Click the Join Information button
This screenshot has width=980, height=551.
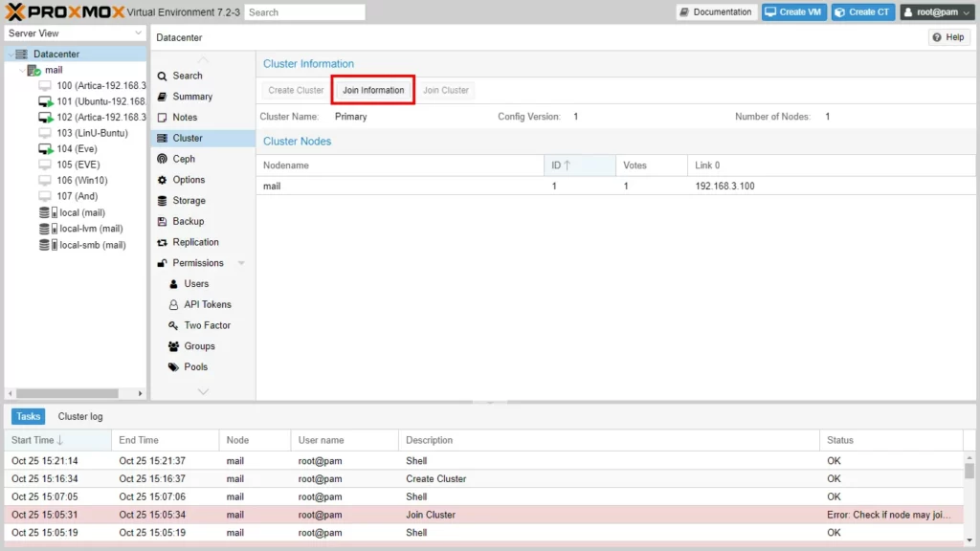pyautogui.click(x=373, y=91)
